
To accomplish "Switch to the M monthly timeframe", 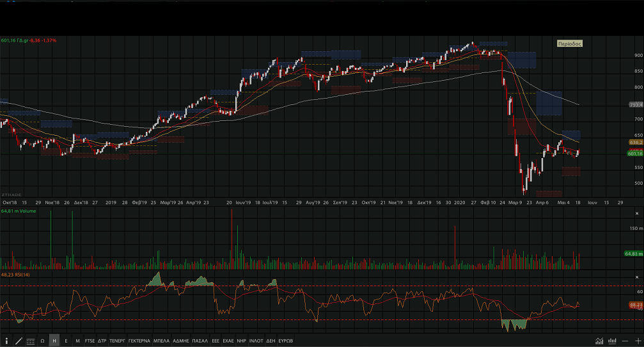I will [x=77, y=341].
